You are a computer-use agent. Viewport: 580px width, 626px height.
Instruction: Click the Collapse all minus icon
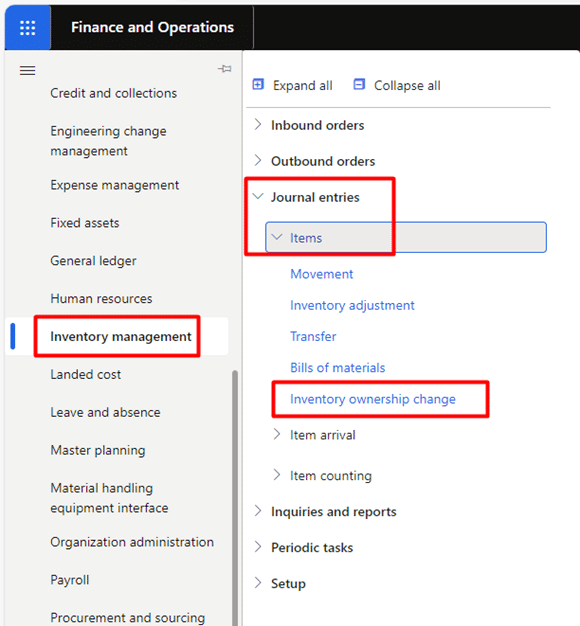coord(359,85)
